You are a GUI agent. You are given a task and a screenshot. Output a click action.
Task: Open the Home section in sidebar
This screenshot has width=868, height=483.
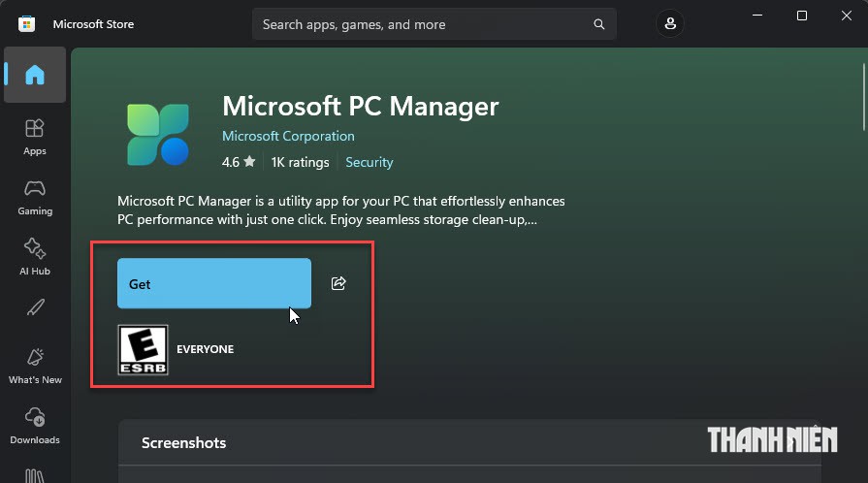(34, 75)
